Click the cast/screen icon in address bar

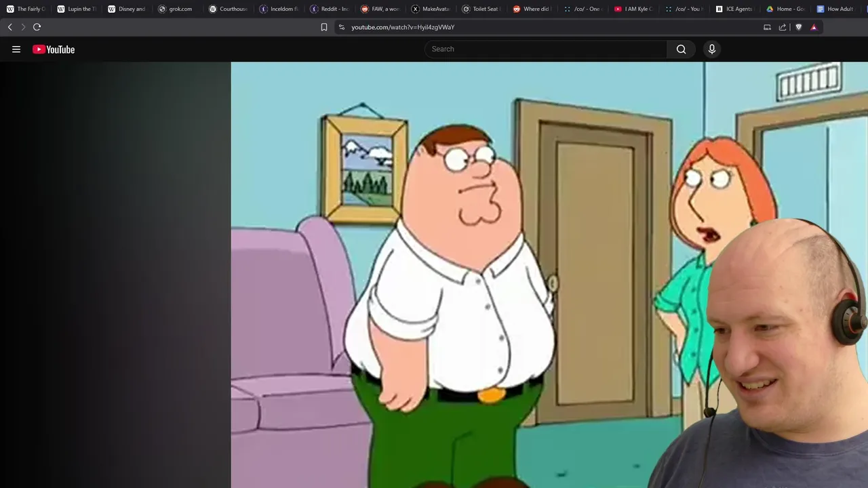[x=767, y=27]
